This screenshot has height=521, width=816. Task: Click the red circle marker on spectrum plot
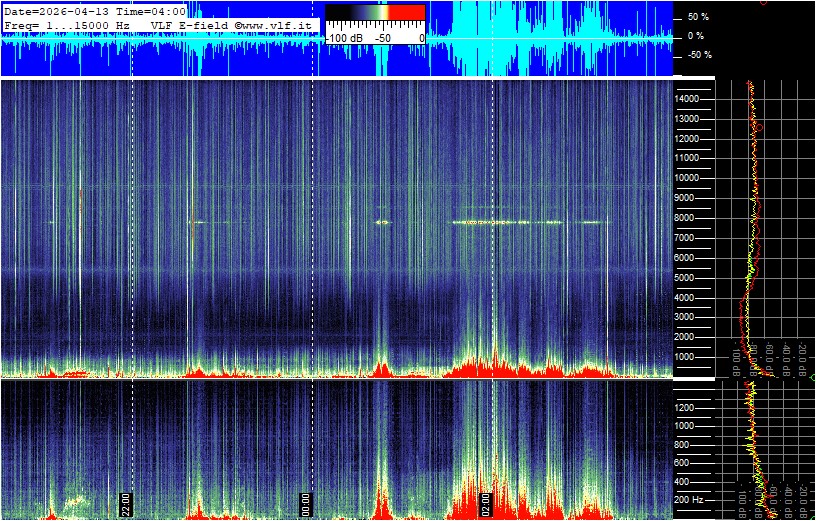pyautogui.click(x=759, y=127)
